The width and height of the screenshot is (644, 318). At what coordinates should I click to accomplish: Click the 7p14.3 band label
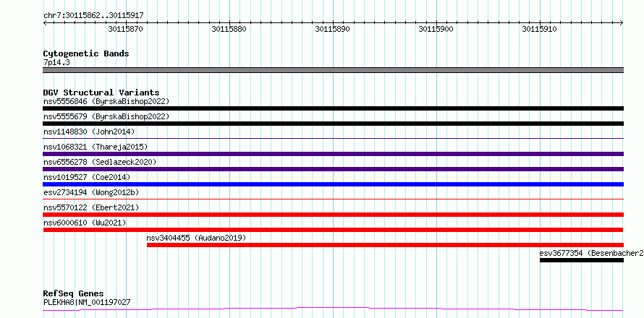(x=56, y=63)
